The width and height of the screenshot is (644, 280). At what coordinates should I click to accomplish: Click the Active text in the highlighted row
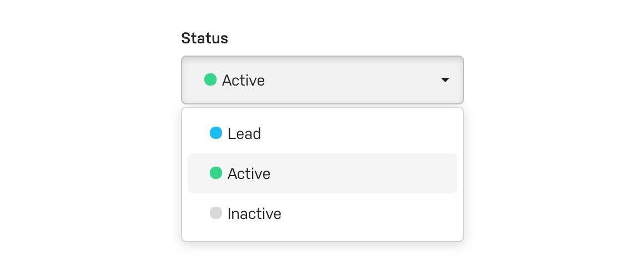pos(249,173)
